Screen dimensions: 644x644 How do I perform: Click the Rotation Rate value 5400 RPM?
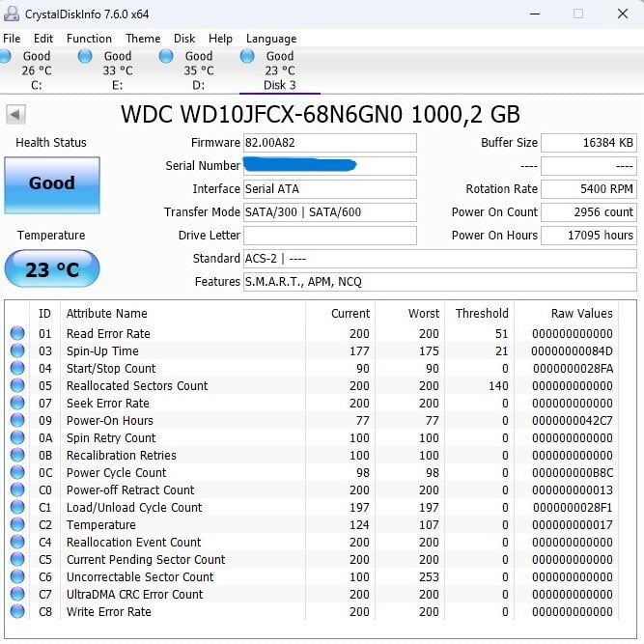[x=589, y=189]
